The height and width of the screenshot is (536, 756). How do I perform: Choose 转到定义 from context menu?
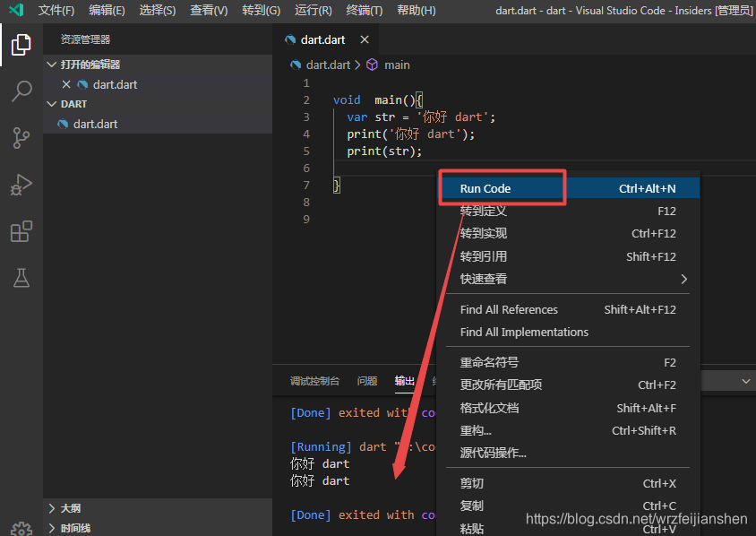click(x=568, y=211)
